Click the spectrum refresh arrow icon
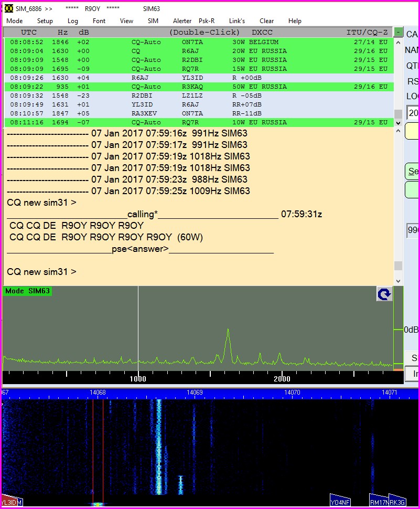 pyautogui.click(x=384, y=294)
